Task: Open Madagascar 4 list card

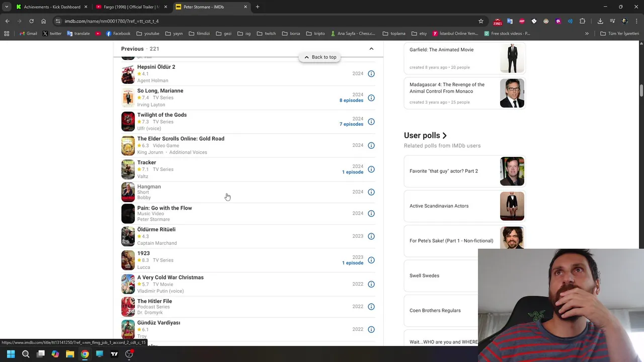Action: (464, 93)
